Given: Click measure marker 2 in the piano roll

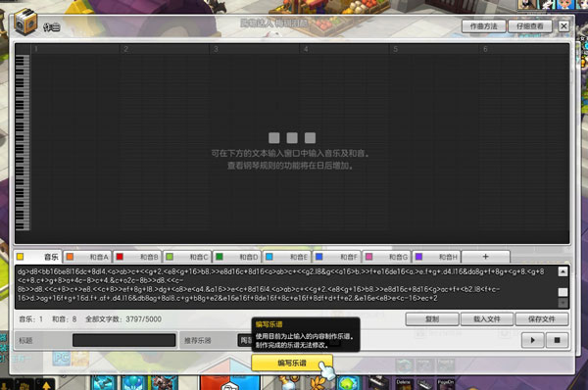Looking at the screenshot, I should pos(125,49).
